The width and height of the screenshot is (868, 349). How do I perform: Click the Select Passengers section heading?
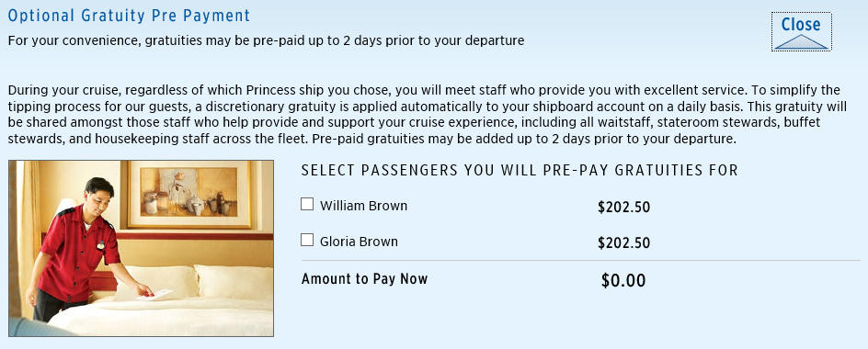520,170
